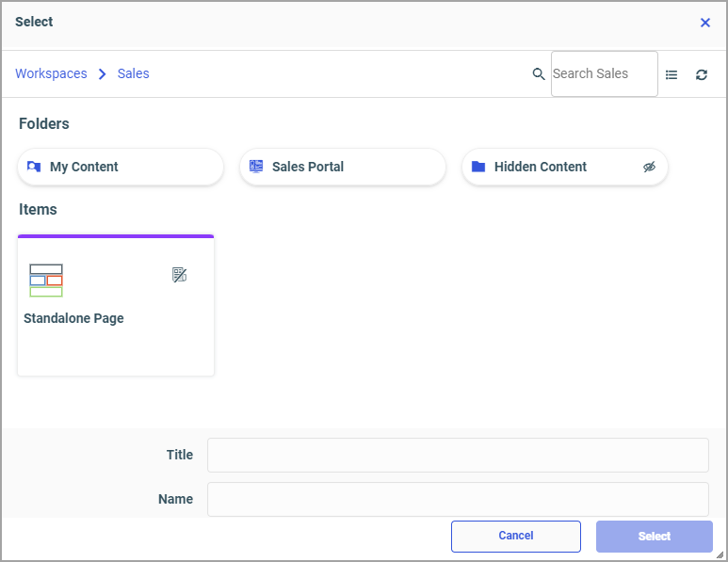
Task: Go to Workspaces breadcrumb
Action: [51, 73]
